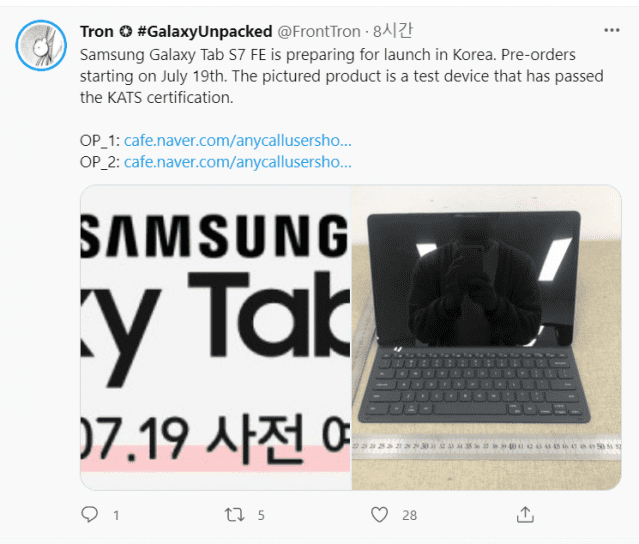Like the tweet with the heart icon
The image size is (639, 544).
(x=379, y=515)
